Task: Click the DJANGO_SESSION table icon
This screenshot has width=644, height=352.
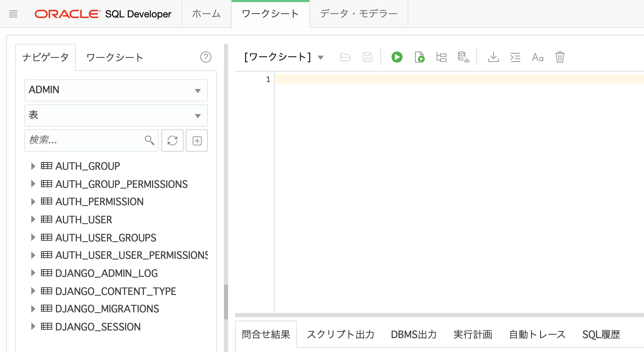Action: pyautogui.click(x=47, y=327)
